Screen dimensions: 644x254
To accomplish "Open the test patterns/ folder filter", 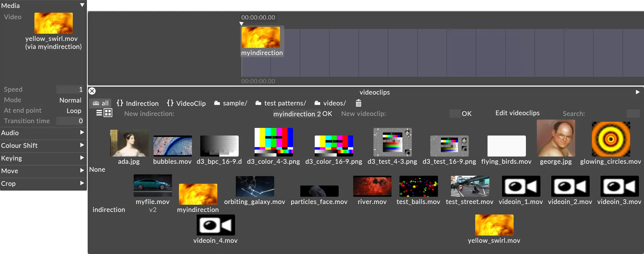I will click(281, 103).
